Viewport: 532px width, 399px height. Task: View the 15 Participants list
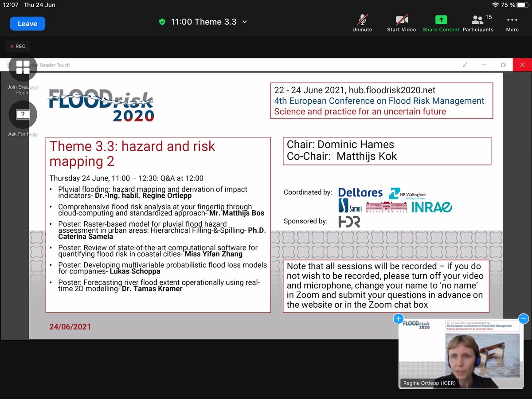point(478,22)
